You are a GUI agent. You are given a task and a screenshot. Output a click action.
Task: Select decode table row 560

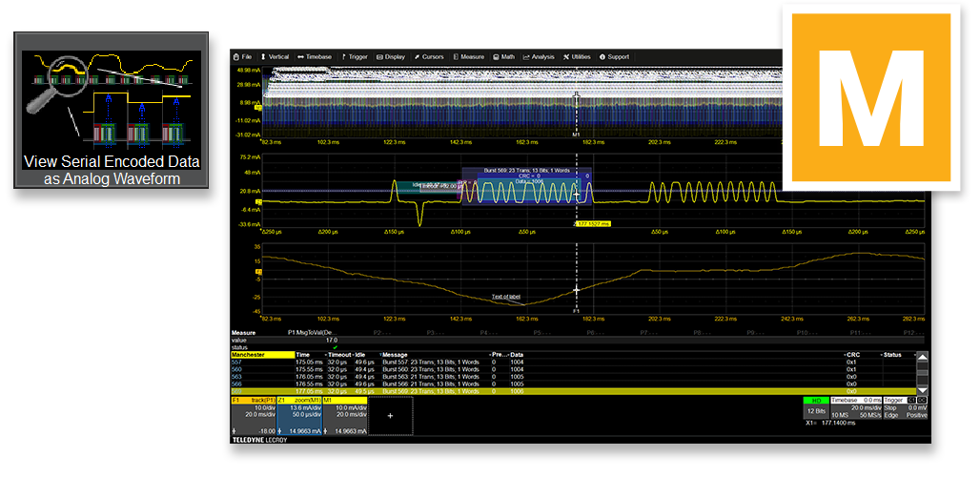coord(573,369)
